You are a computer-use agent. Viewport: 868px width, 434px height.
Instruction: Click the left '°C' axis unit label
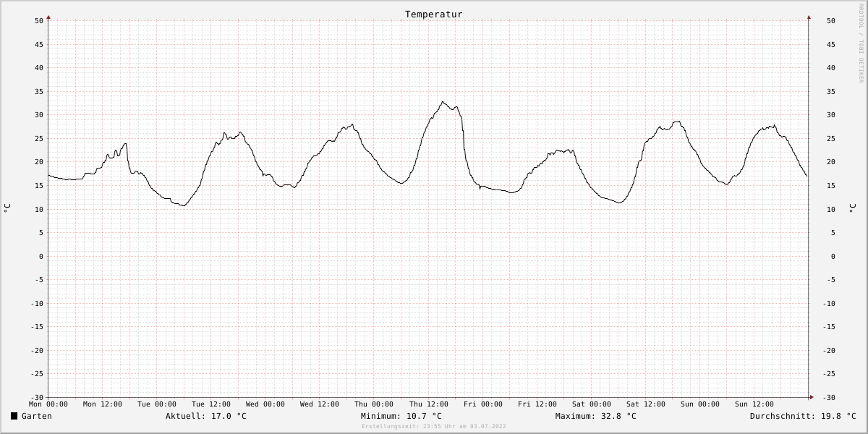[7, 208]
